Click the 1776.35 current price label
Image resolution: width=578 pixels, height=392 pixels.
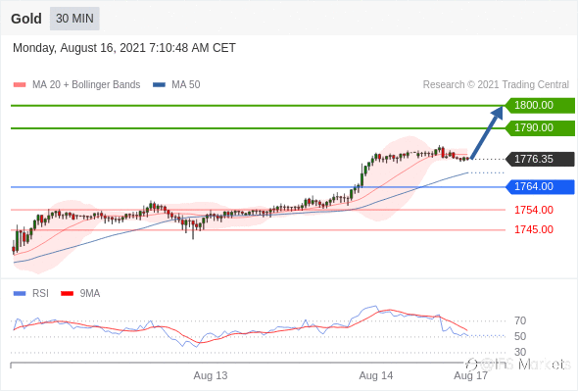(540, 160)
